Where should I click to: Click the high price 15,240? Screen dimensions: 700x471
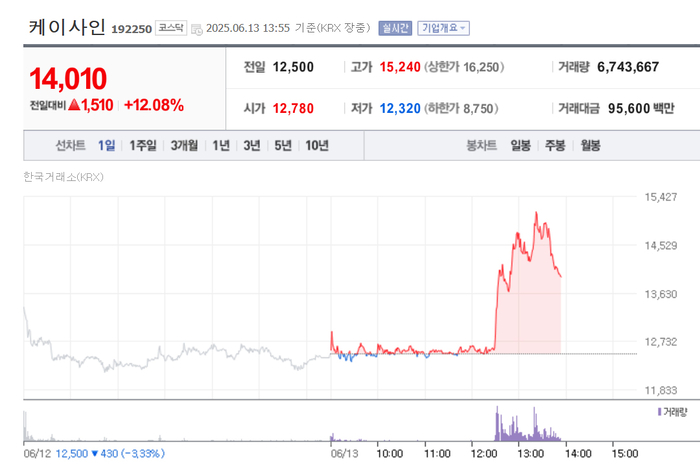tap(400, 67)
